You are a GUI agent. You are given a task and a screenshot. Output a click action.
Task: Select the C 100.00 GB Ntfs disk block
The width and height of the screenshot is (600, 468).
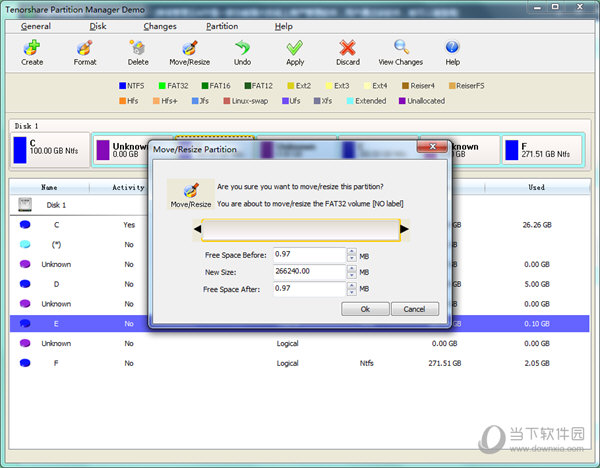pyautogui.click(x=51, y=150)
